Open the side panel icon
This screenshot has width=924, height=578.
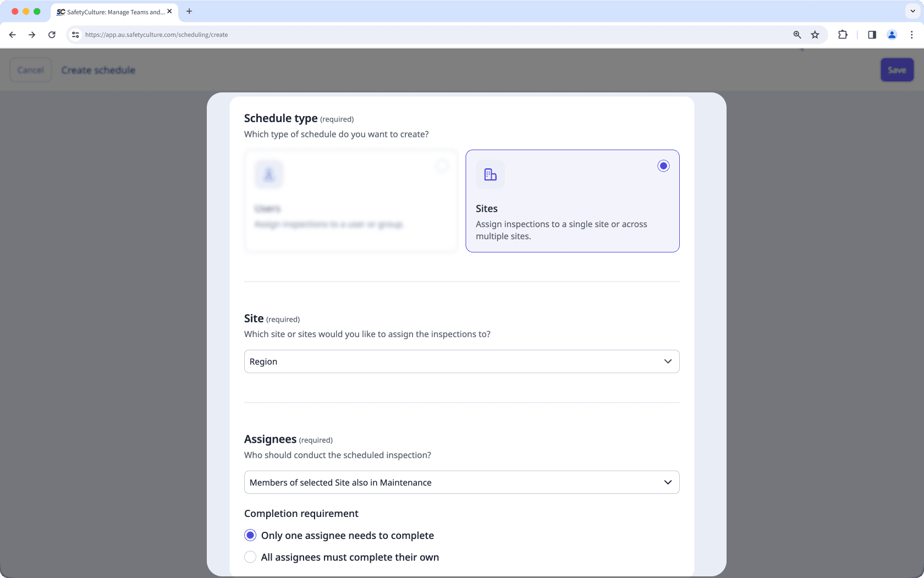tap(871, 34)
